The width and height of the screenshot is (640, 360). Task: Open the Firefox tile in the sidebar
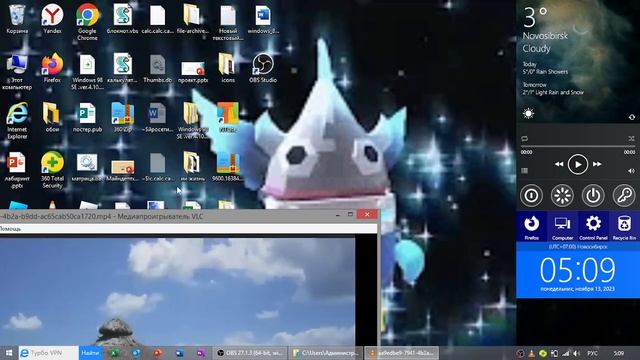pos(531,227)
